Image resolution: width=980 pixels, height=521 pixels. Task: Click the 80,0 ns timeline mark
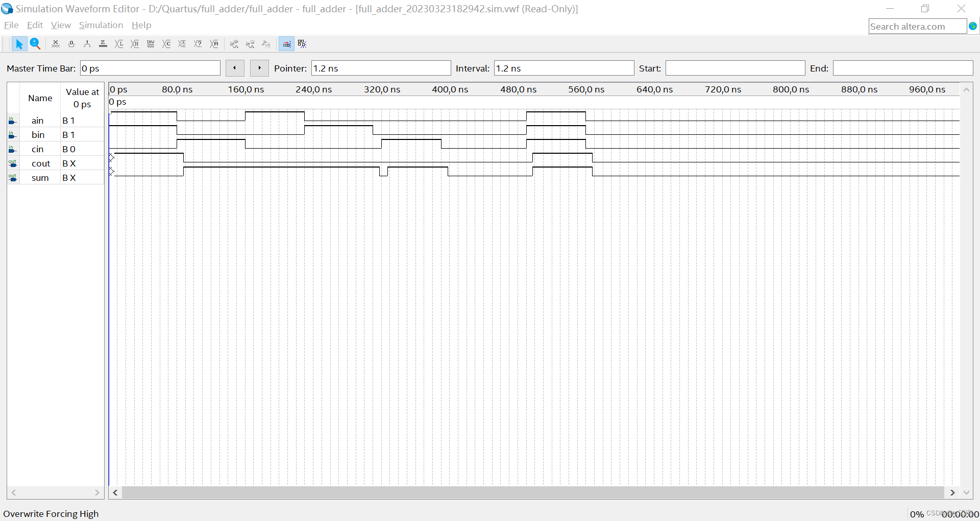[x=177, y=89]
